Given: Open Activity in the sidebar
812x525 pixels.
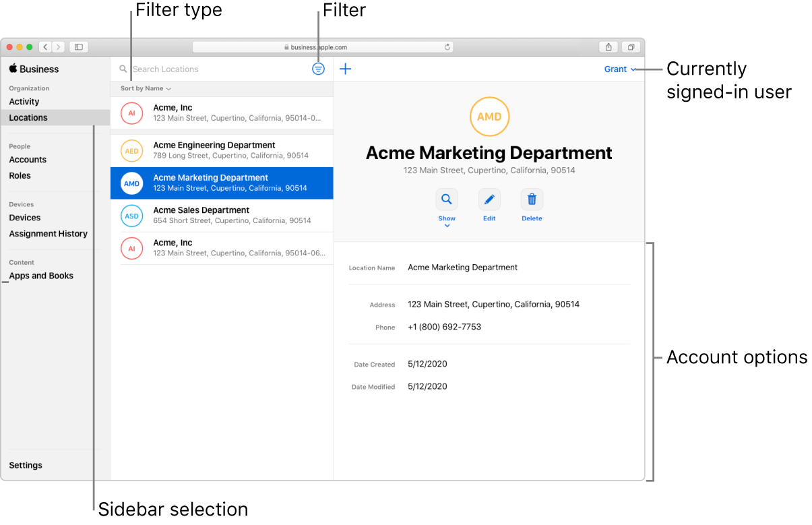Looking at the screenshot, I should 24,102.
